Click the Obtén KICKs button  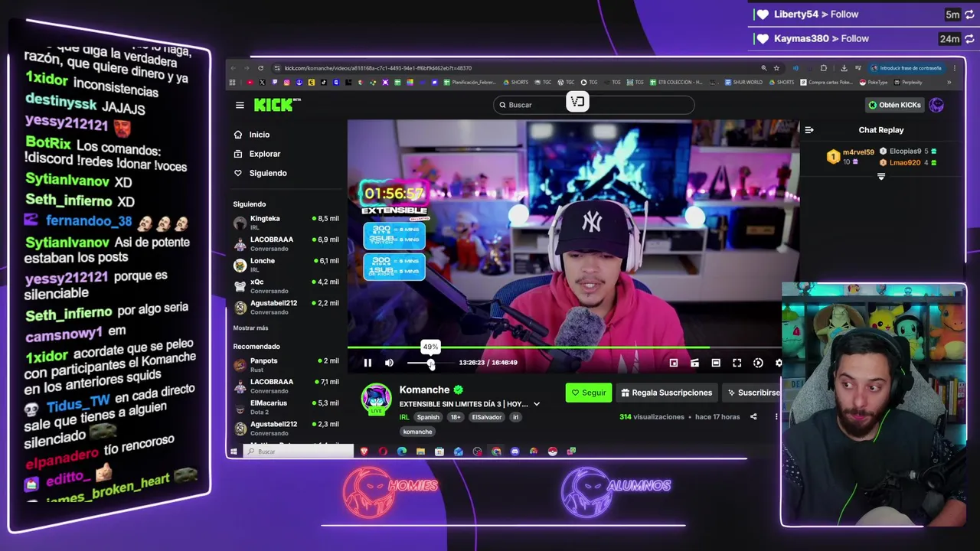pyautogui.click(x=894, y=105)
